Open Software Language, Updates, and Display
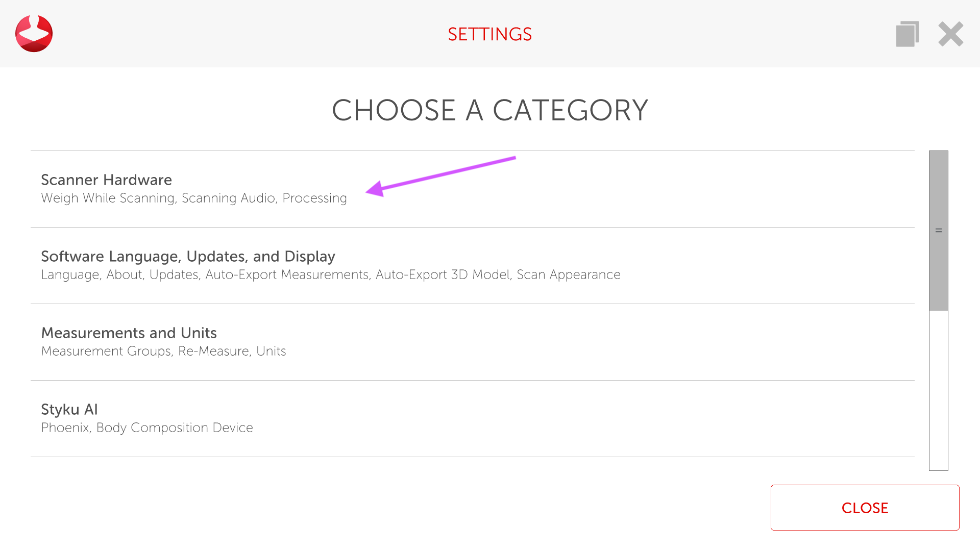Image resolution: width=980 pixels, height=551 pixels. pos(188,257)
